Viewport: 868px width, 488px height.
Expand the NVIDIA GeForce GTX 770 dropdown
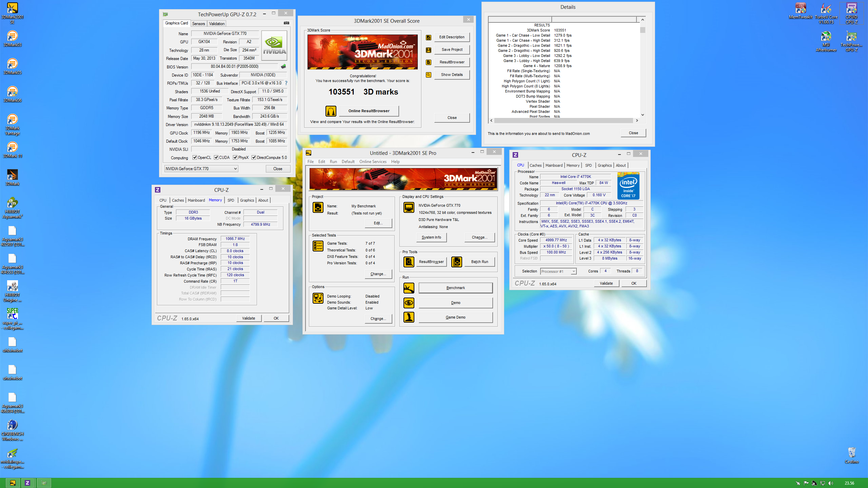[201, 169]
